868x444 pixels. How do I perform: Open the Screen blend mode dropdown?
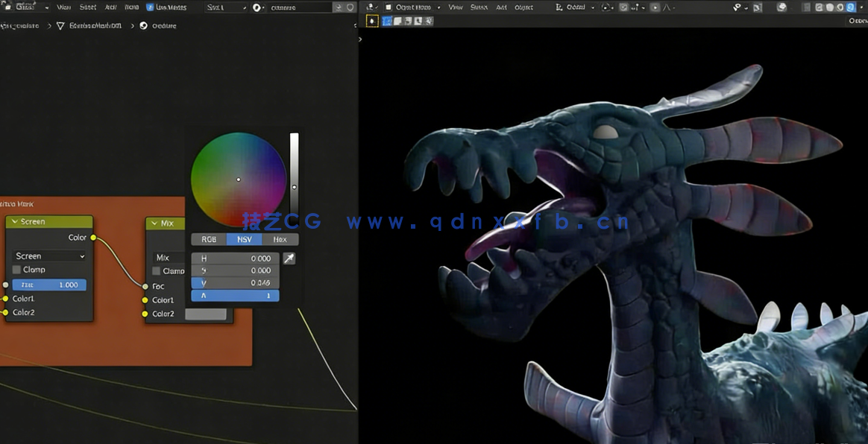47,256
